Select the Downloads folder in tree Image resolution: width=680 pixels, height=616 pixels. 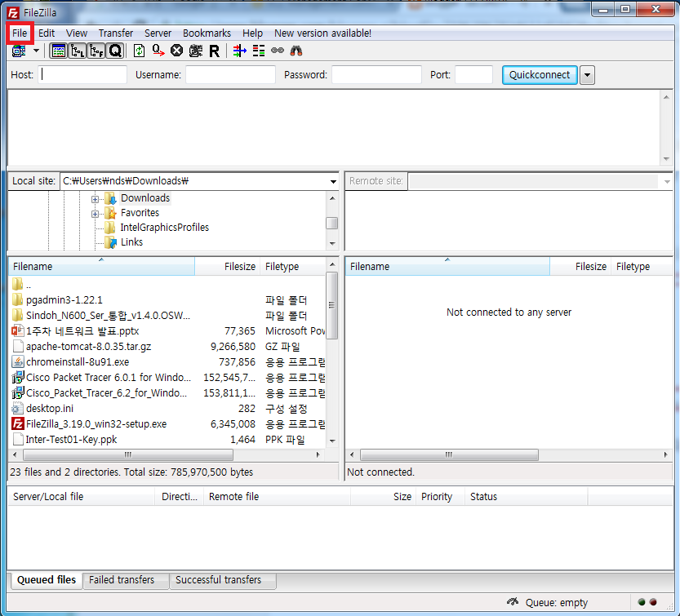click(145, 198)
